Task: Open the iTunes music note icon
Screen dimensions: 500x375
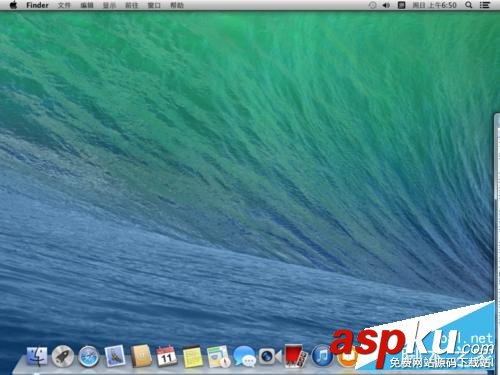Action: [x=322, y=356]
